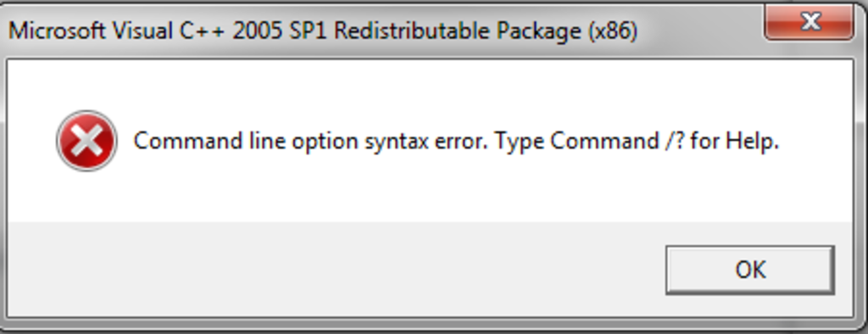Select the 'Type Command /? for Help.' sentence
Image resolution: width=868 pixels, height=334 pixels.
tap(637, 142)
